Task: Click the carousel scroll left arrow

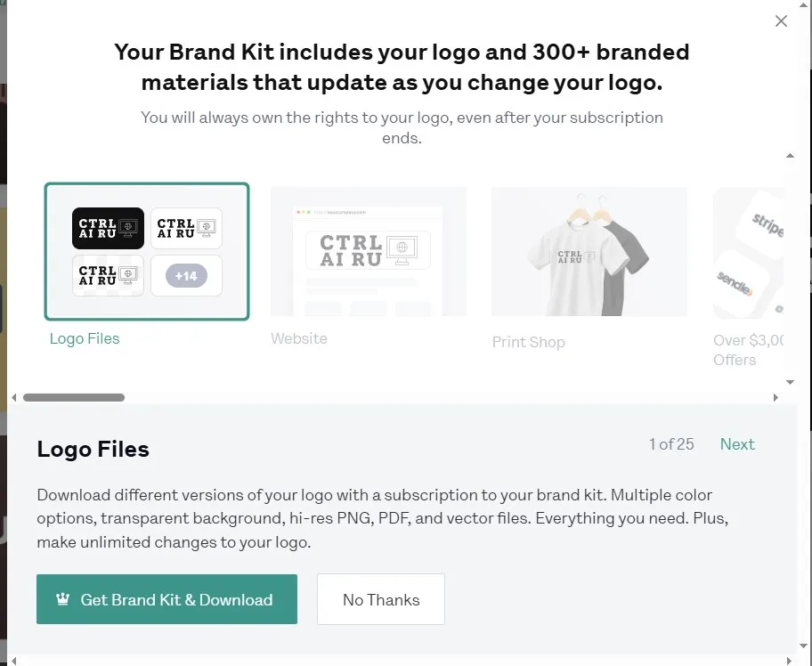Action: pos(14,398)
